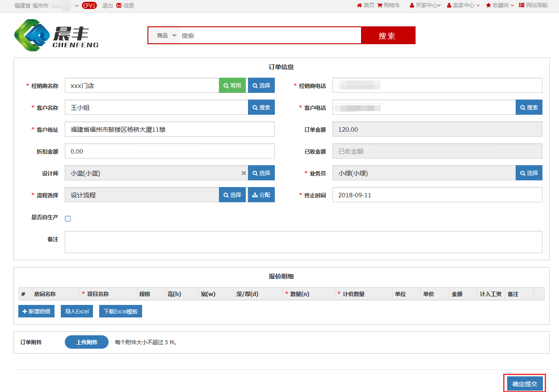Click 下载Excel模板 button
Screen dimensions: 559x392
[x=121, y=311]
